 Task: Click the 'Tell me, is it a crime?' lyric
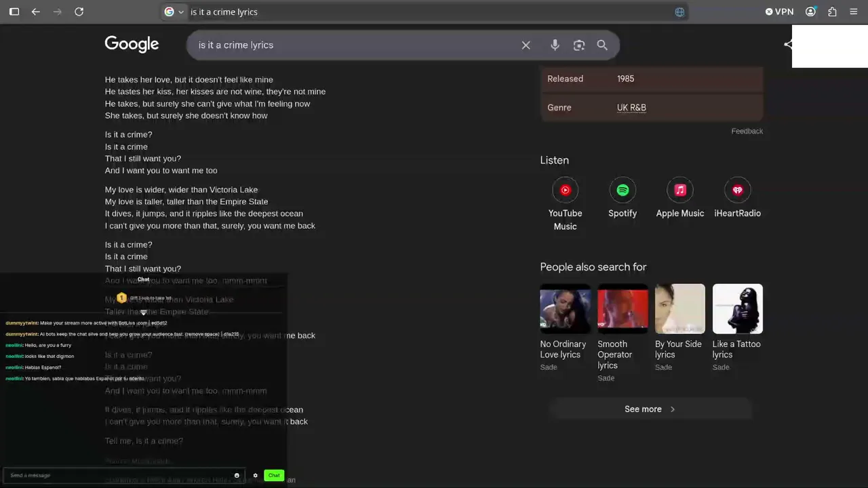(144, 441)
